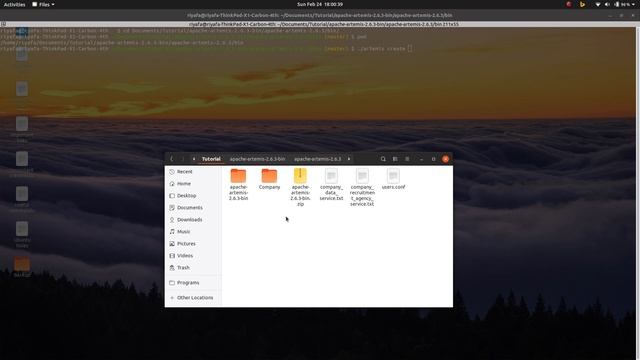Screen dimensions: 640x360
Task: Open the search icon in Files header
Action: 383,159
